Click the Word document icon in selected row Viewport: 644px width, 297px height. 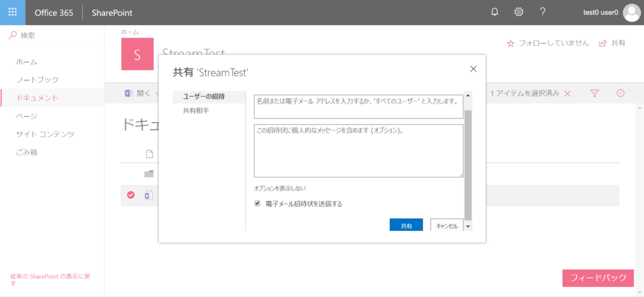click(x=148, y=196)
